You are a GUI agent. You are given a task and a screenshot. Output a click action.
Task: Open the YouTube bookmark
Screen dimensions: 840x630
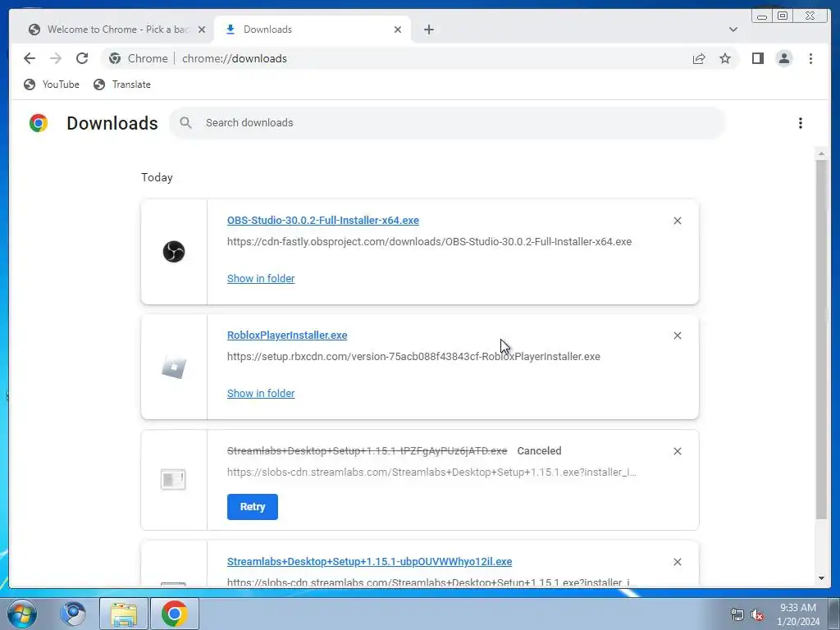(x=52, y=84)
